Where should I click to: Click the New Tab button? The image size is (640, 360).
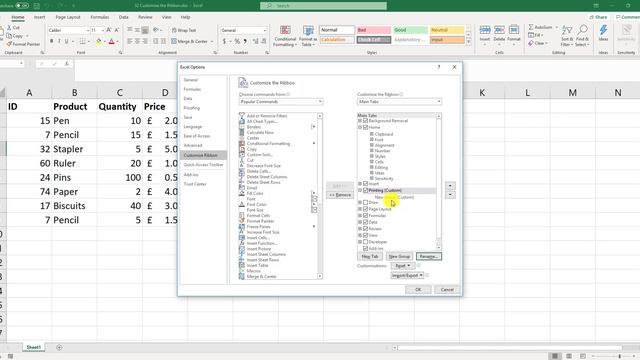point(370,256)
